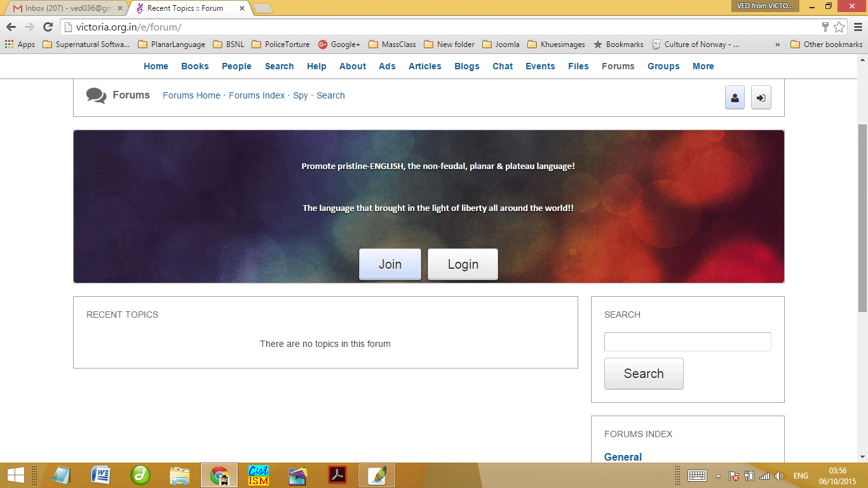This screenshot has height=488, width=868.
Task: Close the Gmail Inbox tab
Action: [119, 8]
